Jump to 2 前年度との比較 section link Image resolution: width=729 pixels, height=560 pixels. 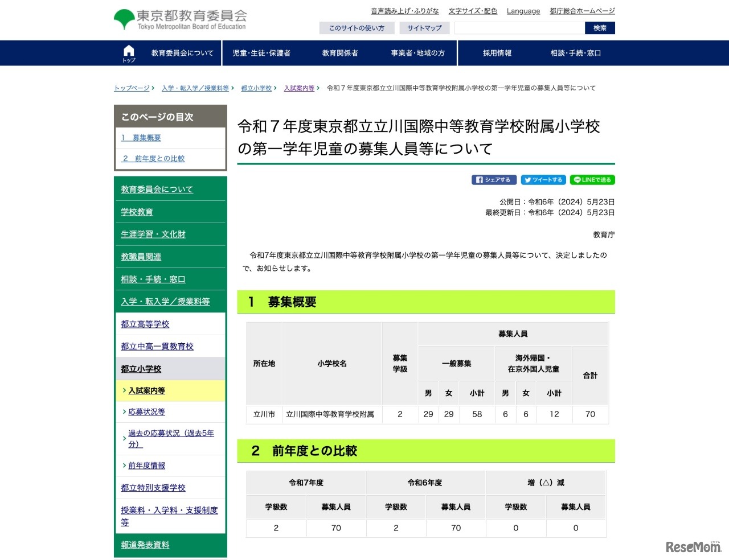click(x=154, y=159)
